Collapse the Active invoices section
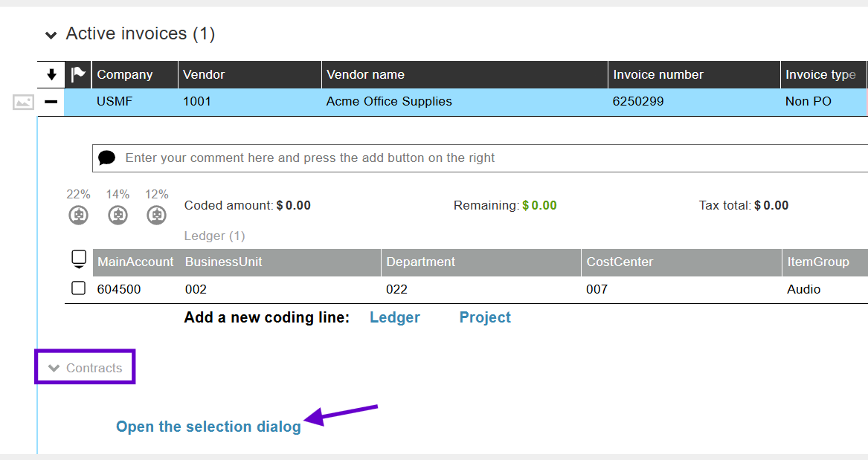 (51, 36)
